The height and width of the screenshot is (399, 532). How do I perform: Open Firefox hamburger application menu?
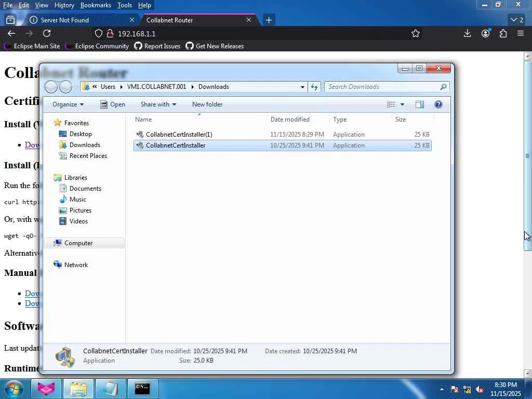[x=521, y=33]
